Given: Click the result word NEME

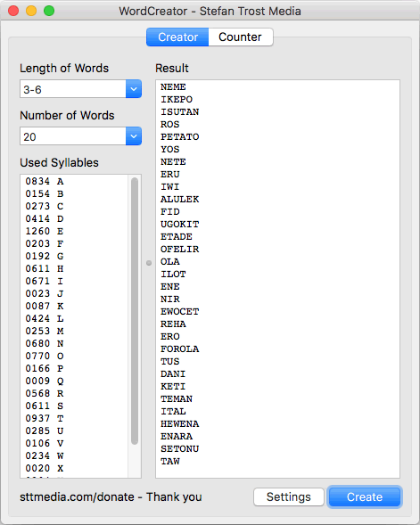Looking at the screenshot, I should (x=173, y=87).
